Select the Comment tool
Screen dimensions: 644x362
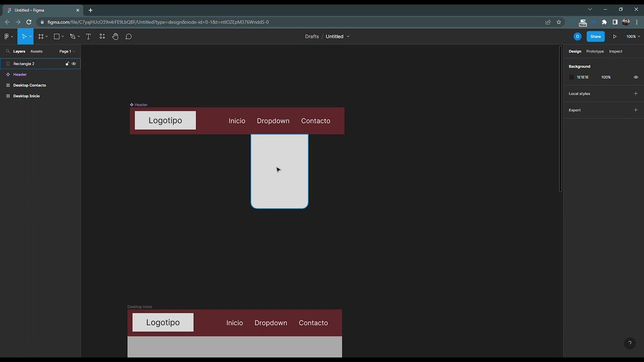(x=129, y=36)
